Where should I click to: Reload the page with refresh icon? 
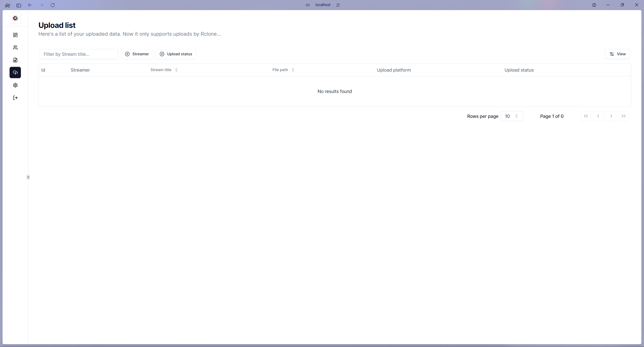(53, 5)
